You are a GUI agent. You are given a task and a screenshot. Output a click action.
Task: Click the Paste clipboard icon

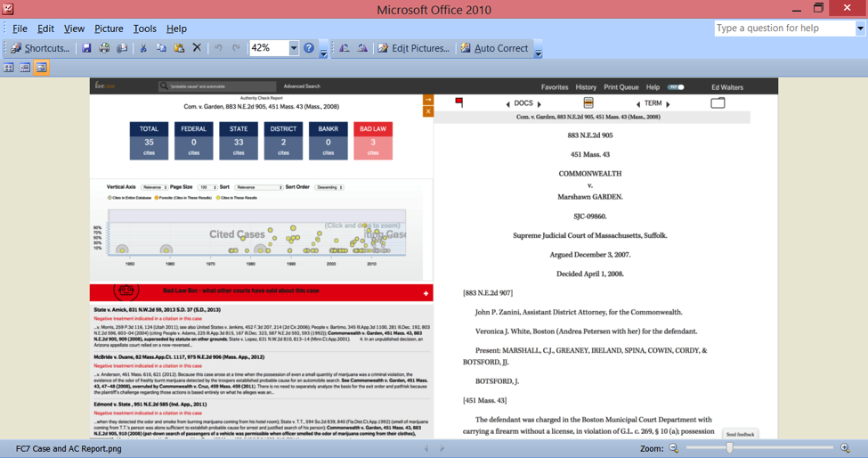click(x=179, y=48)
